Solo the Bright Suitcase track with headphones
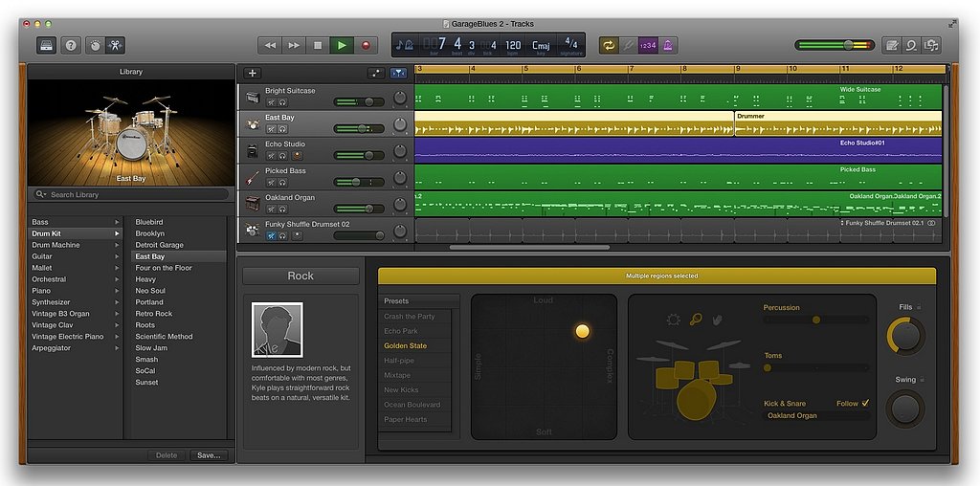This screenshot has height=486, width=980. [282, 102]
